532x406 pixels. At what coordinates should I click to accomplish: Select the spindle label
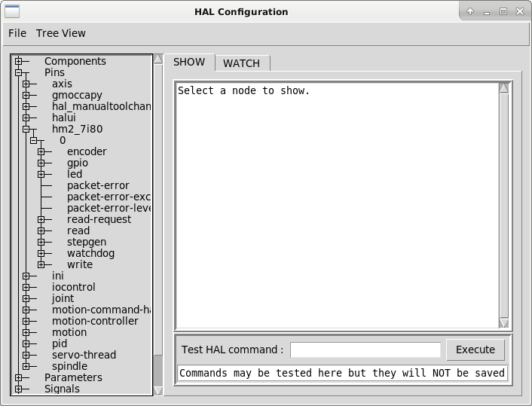coord(69,366)
